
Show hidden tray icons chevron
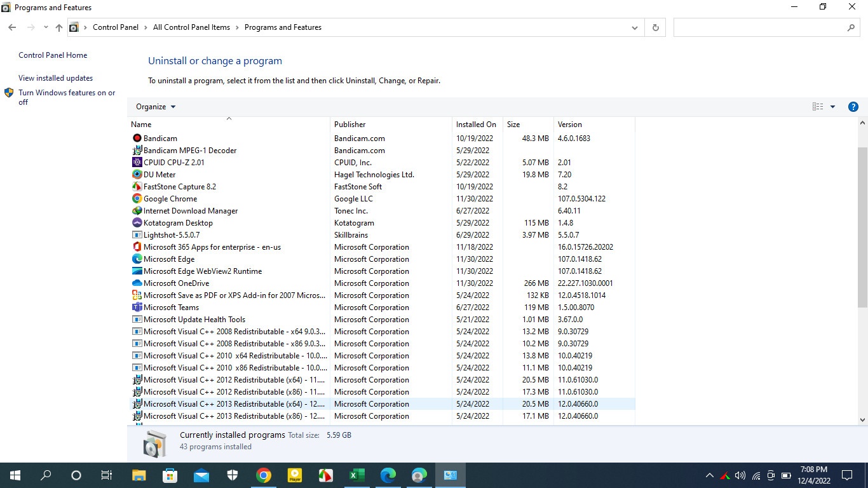[x=709, y=475]
